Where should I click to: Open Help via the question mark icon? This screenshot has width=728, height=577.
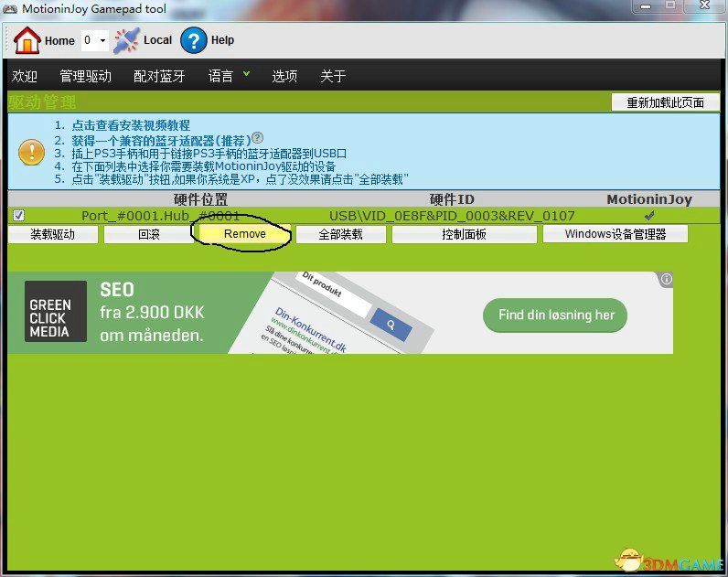(x=193, y=40)
